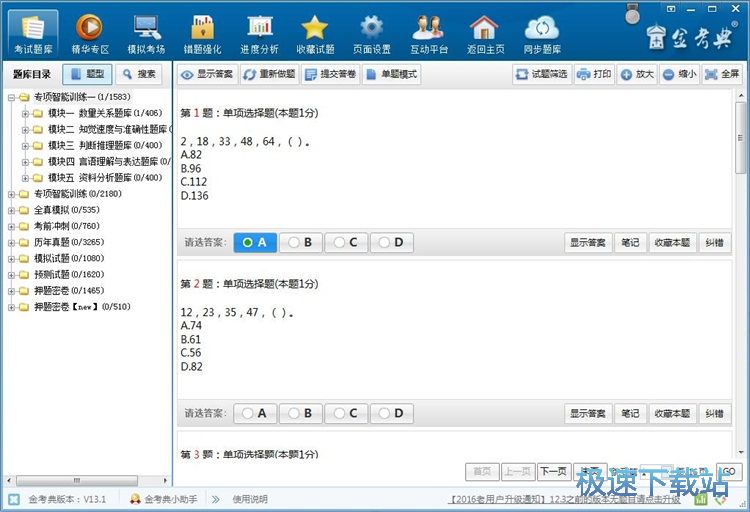Image resolution: width=750 pixels, height=512 pixels.
Task: Open the 考试题库 section
Action: click(33, 34)
